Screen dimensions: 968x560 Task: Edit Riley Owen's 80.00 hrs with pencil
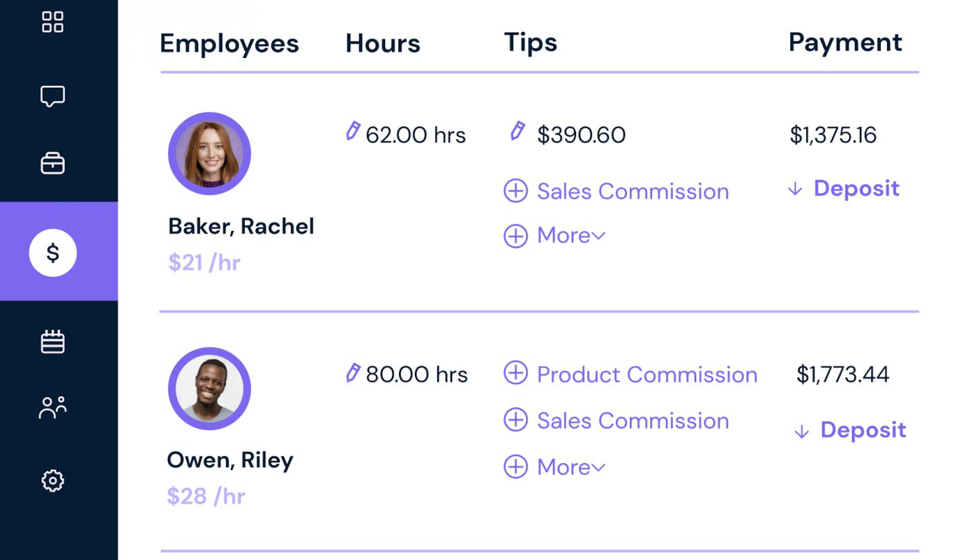click(353, 373)
